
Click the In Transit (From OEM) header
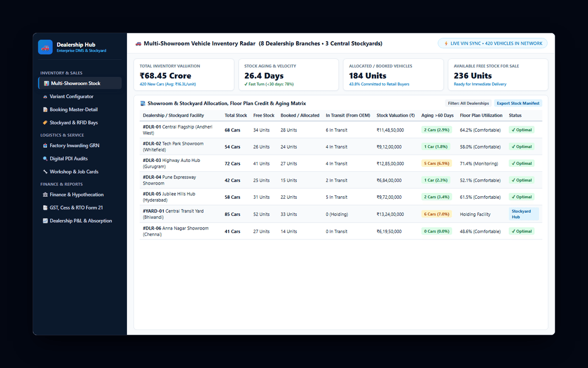[x=348, y=116]
